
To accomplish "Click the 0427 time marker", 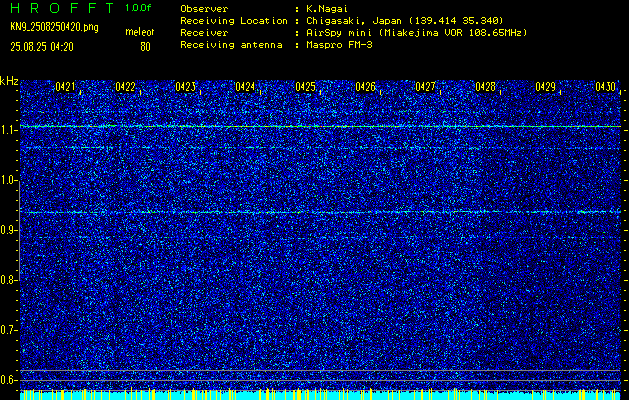I will click(x=425, y=87).
